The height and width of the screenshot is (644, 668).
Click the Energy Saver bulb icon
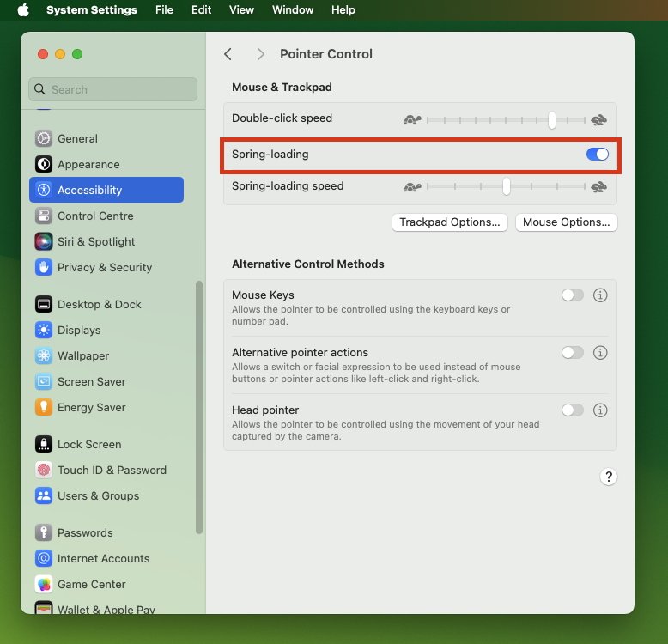click(44, 407)
